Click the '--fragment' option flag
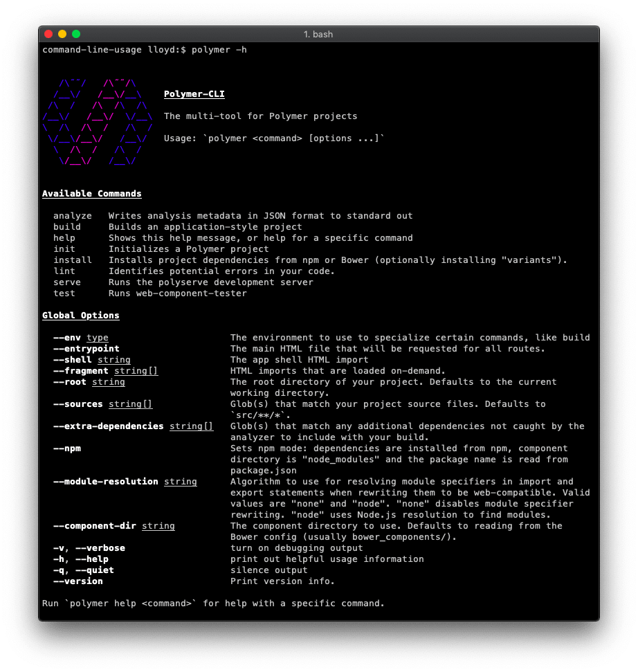Viewport: 638px width, 672px height. pos(80,371)
